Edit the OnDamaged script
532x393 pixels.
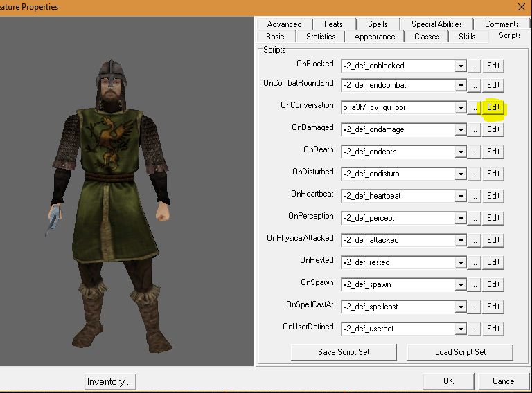493,129
